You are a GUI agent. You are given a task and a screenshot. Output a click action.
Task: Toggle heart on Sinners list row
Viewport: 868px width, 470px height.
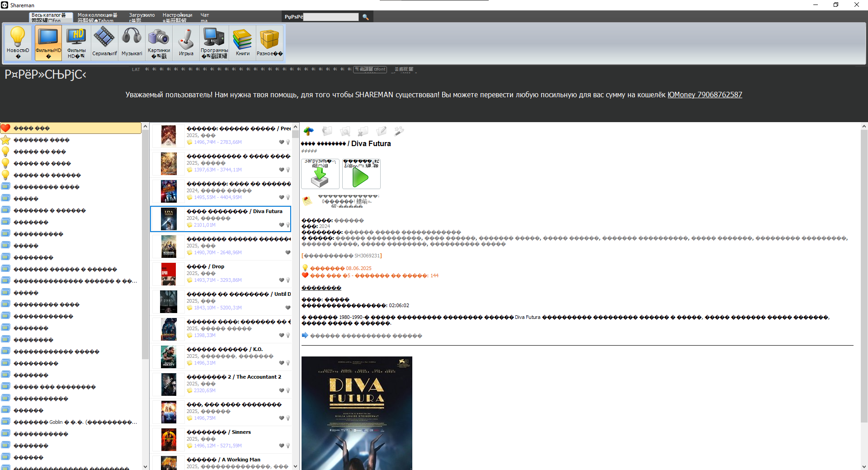(282, 446)
